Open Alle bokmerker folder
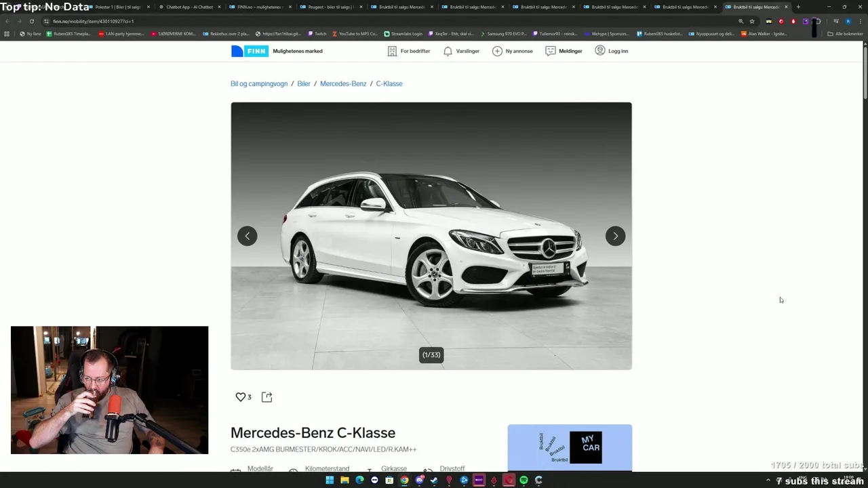Image resolution: width=868 pixels, height=488 pixels. (845, 33)
